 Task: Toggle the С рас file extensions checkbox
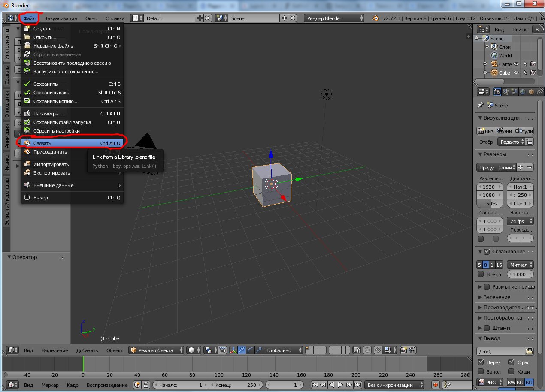[x=512, y=362]
